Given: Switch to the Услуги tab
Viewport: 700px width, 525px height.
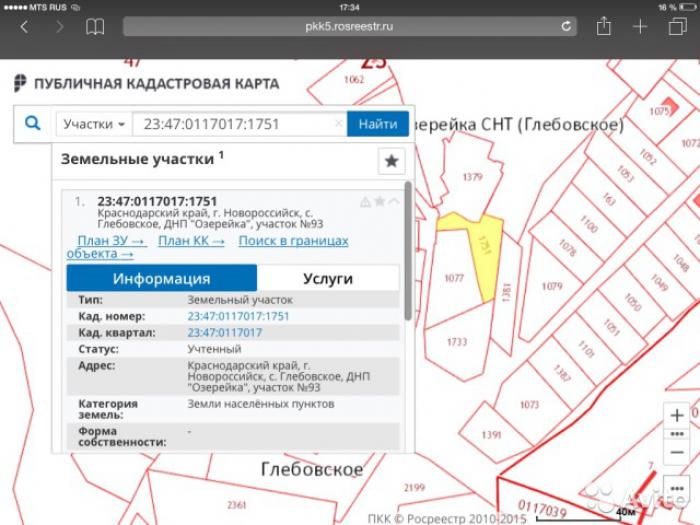Looking at the screenshot, I should pos(328,278).
